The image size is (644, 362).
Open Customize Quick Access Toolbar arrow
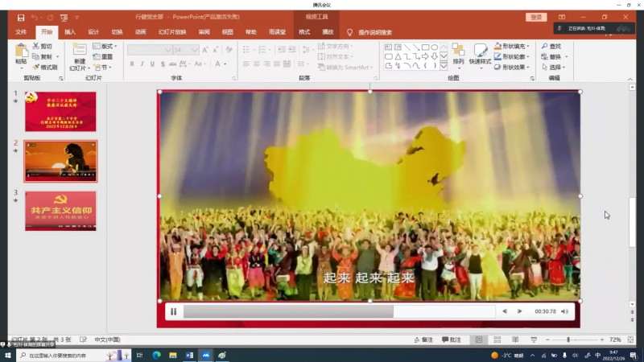point(76,18)
